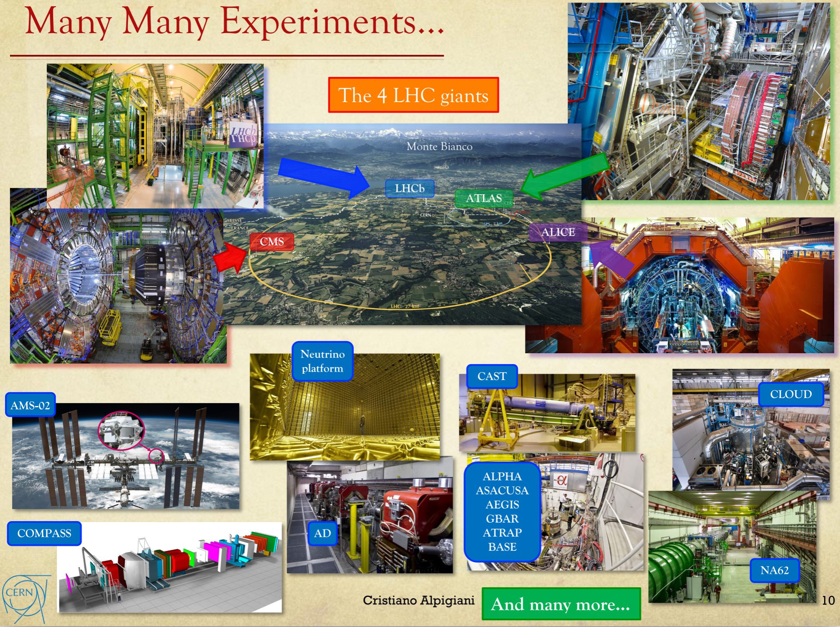840x627 pixels.
Task: Click the ALPHA ASACUSA AEGIS experiments list box
Action: (x=502, y=511)
